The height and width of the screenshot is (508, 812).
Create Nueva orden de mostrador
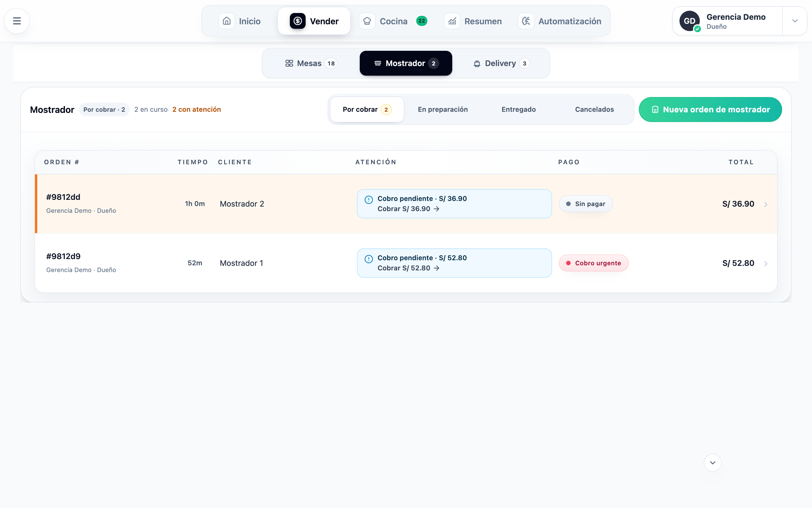click(710, 110)
